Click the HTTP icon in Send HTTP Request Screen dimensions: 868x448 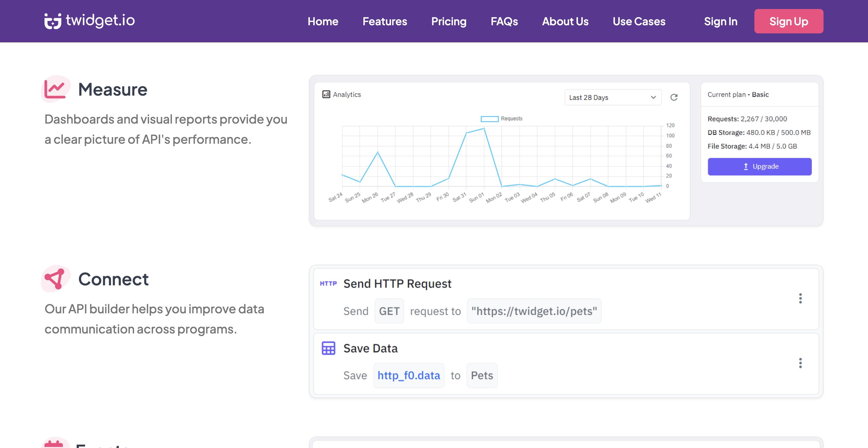pos(328,284)
